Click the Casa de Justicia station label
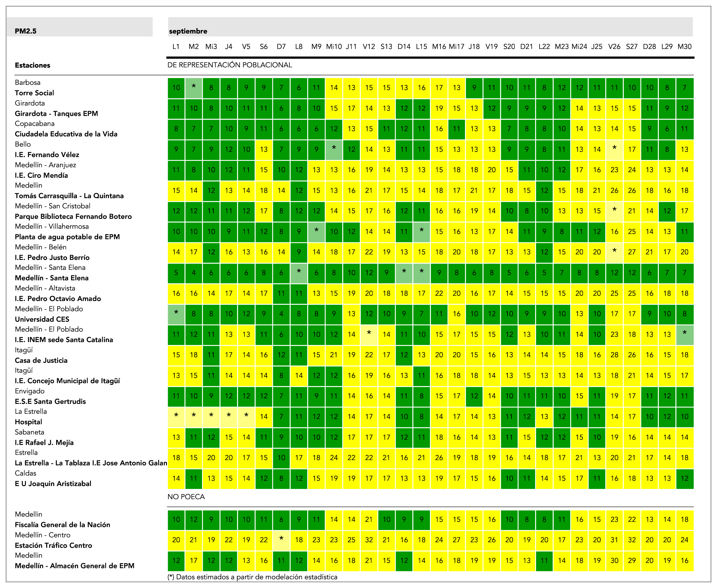 pyautogui.click(x=41, y=360)
